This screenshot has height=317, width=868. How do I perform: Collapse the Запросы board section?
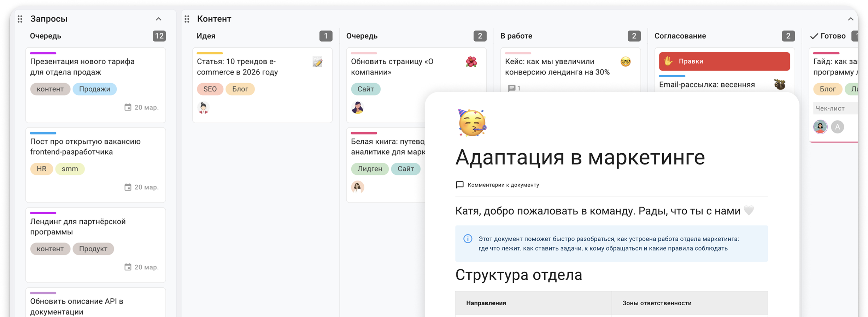click(159, 19)
